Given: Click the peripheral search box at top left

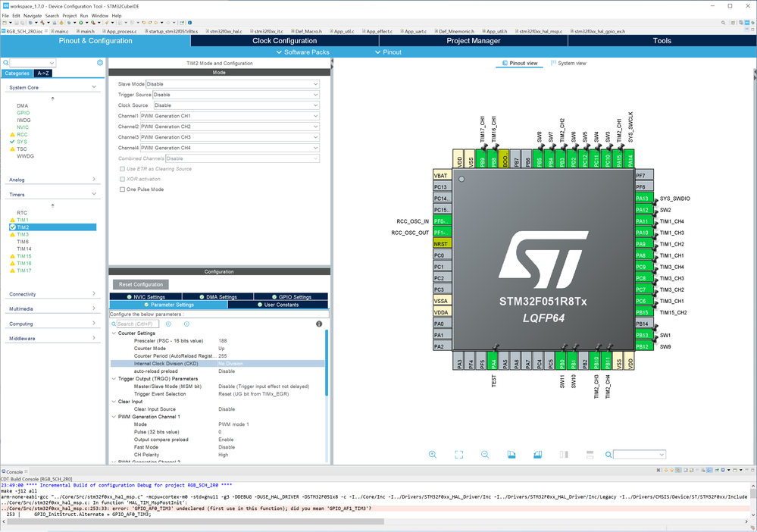Looking at the screenshot, I should [33, 63].
